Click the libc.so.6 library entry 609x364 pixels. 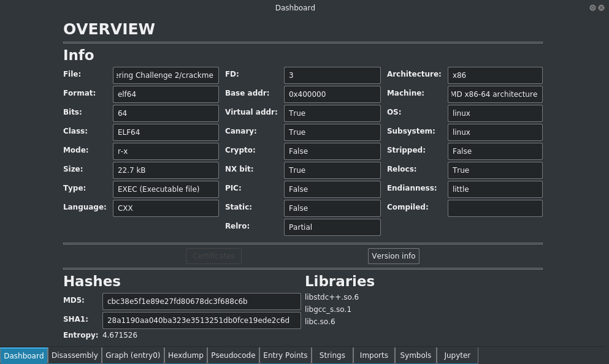pos(320,322)
